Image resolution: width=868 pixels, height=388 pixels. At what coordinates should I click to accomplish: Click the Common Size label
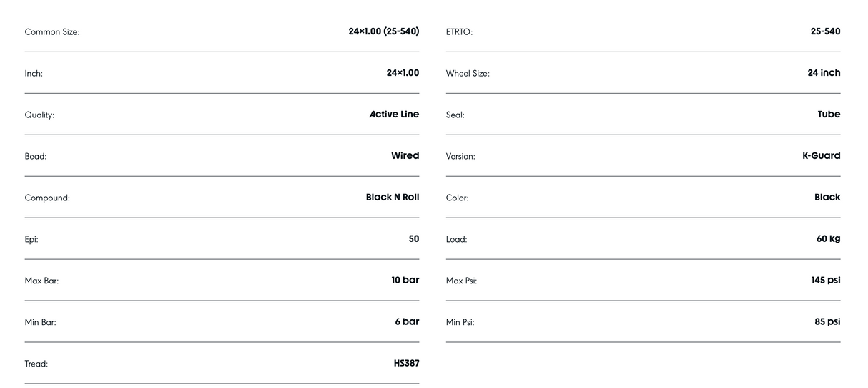click(52, 32)
